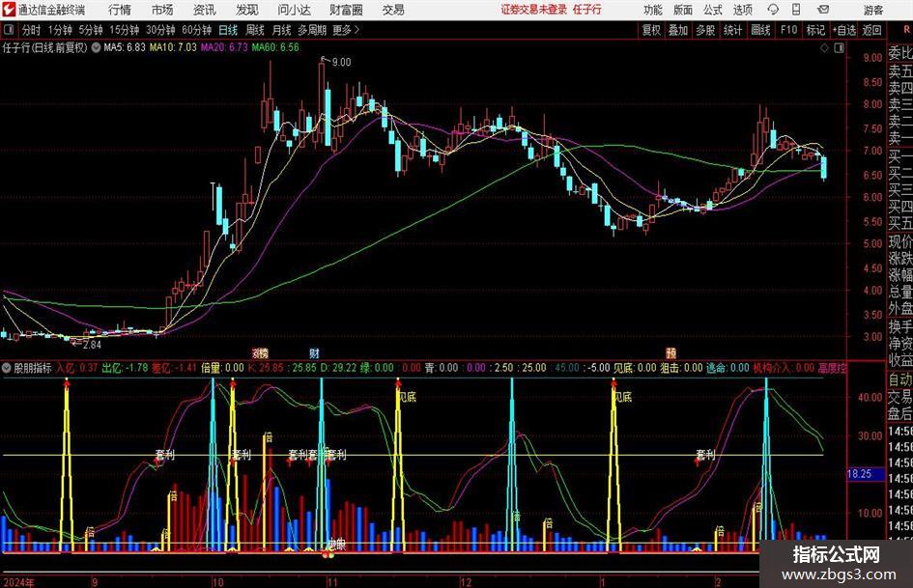Click the 18.25 indicator axis value

click(x=860, y=474)
